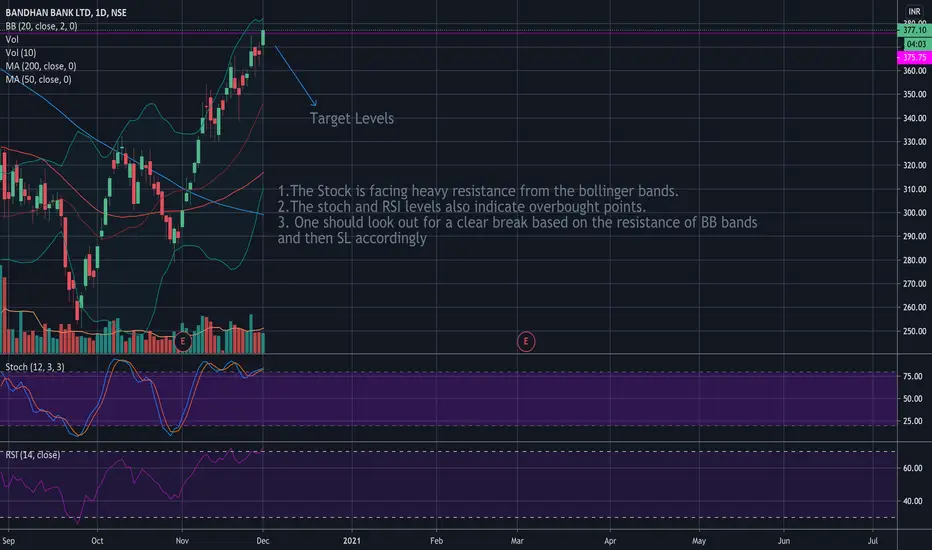Select the Stoch (12, 3, 3) indicator label
Screen dimensions: 932x550
34,367
